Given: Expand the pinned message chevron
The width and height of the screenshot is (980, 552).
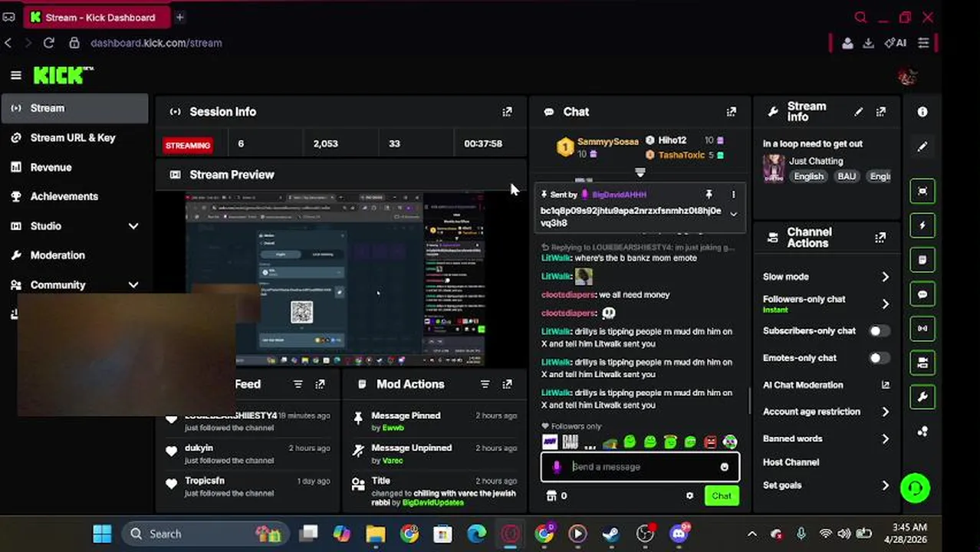Looking at the screenshot, I should click(x=733, y=215).
